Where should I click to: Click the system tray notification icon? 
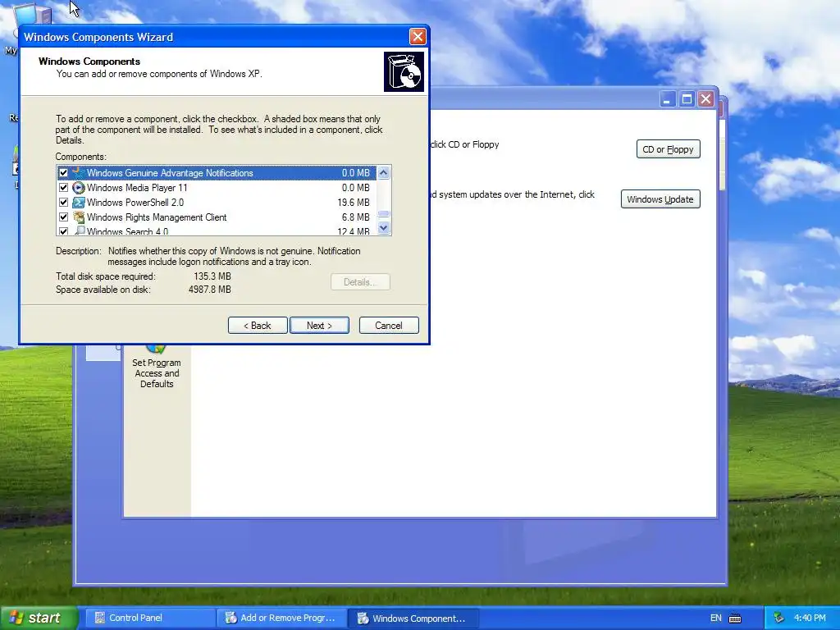coord(779,619)
